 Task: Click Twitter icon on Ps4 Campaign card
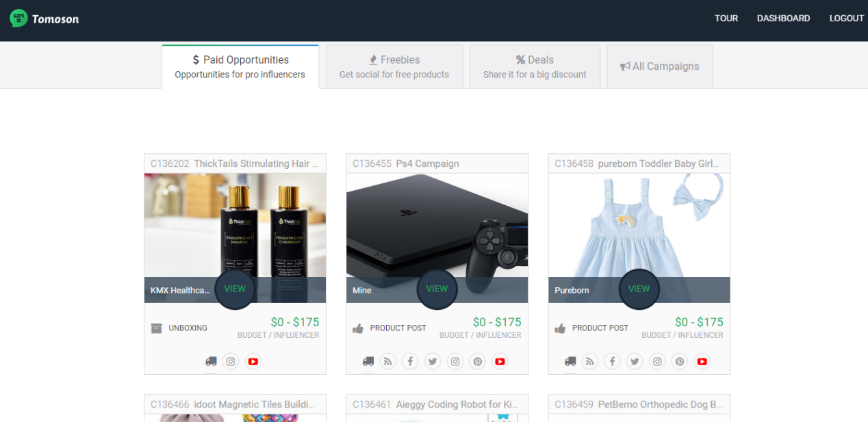pos(432,362)
